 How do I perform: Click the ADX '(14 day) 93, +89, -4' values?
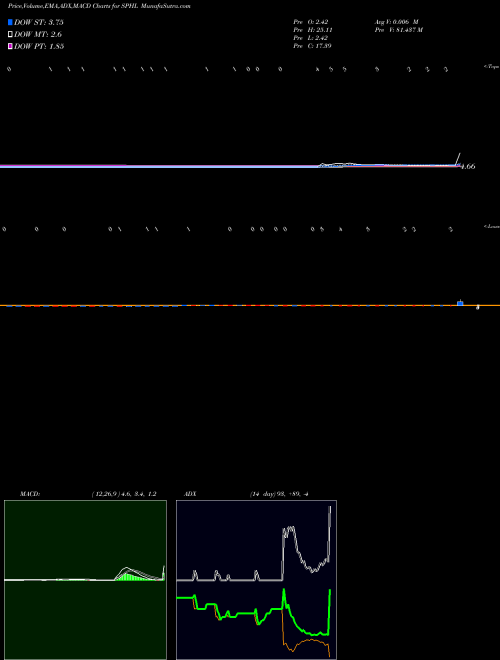[279, 494]
